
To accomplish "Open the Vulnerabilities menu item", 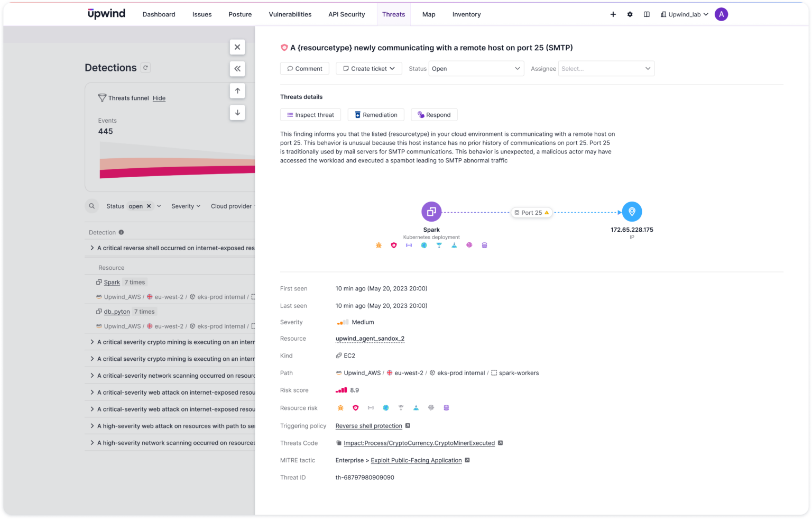I will coord(290,14).
